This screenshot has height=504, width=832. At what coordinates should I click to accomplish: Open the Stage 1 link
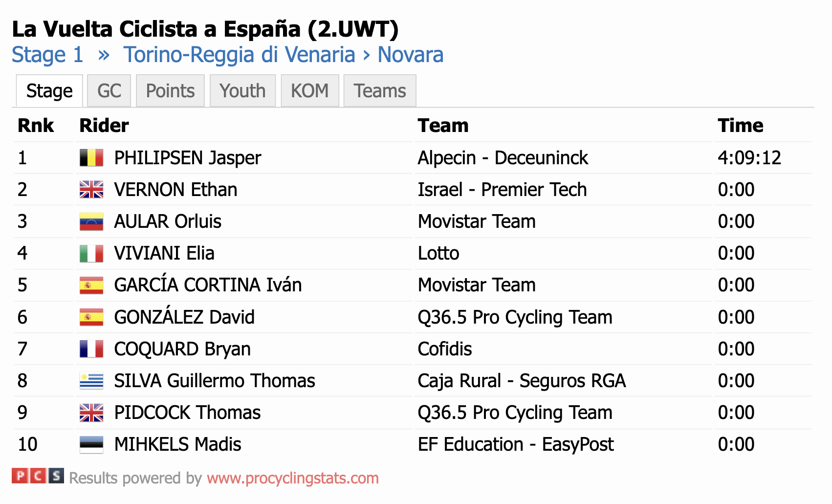[47, 55]
